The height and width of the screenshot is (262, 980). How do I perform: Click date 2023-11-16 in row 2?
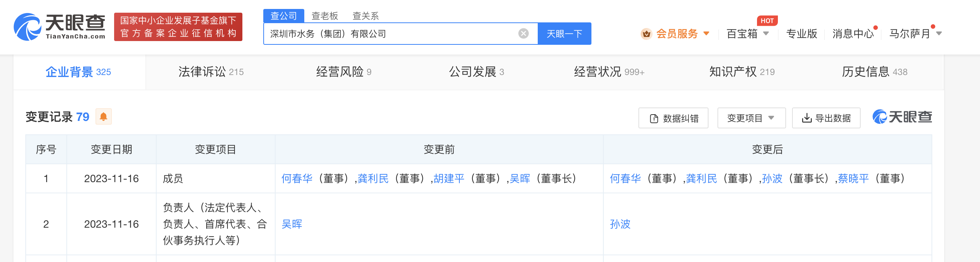tap(111, 224)
